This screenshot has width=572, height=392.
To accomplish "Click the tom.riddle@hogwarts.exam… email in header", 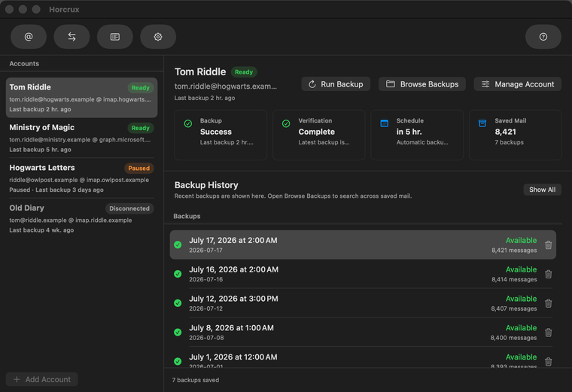I will 226,87.
